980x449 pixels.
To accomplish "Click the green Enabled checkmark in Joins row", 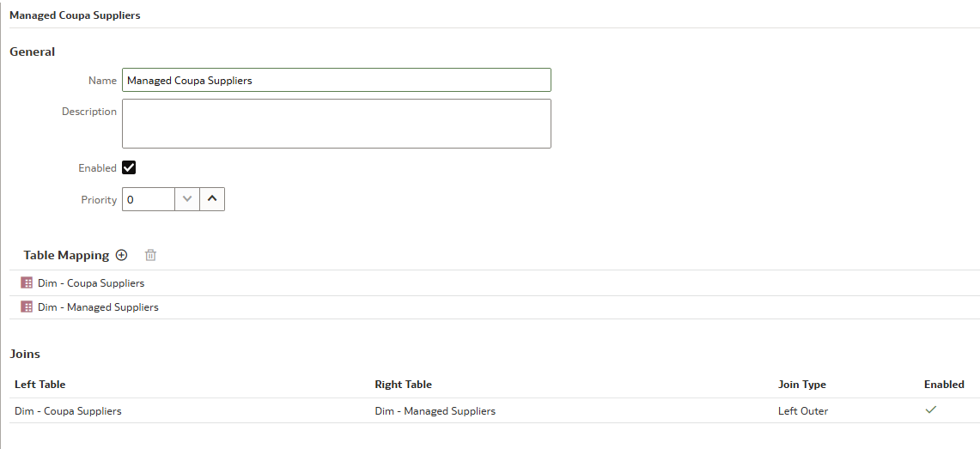I will click(x=931, y=410).
